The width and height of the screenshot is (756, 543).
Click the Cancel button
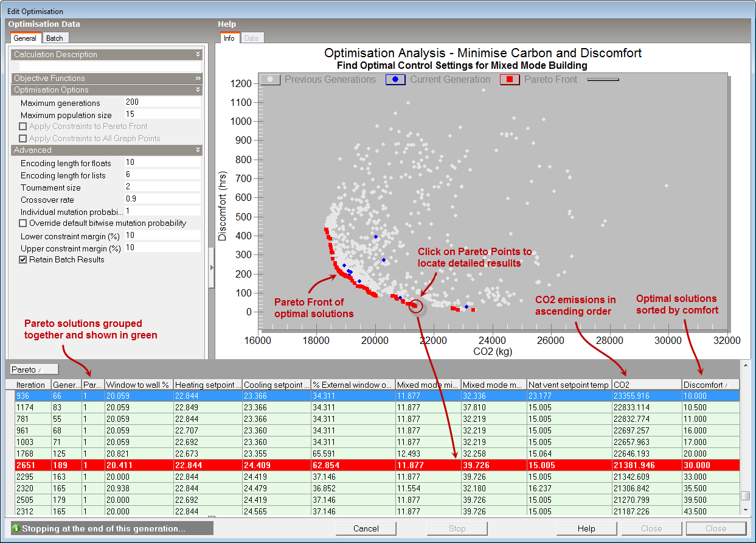point(366,528)
